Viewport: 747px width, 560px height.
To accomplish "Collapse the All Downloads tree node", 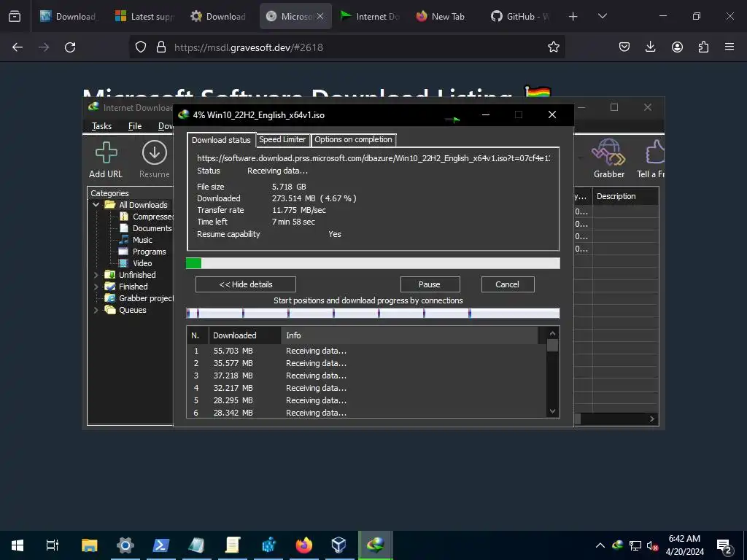I will point(96,205).
